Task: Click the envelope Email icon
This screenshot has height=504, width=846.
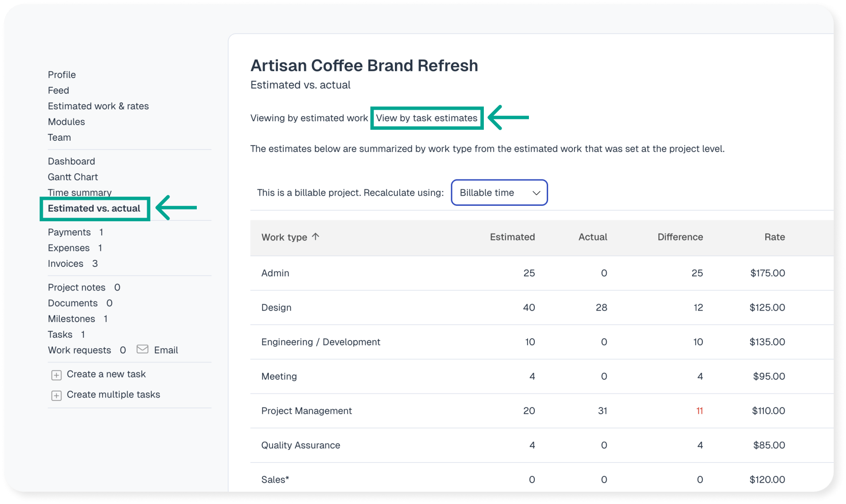Action: tap(143, 349)
